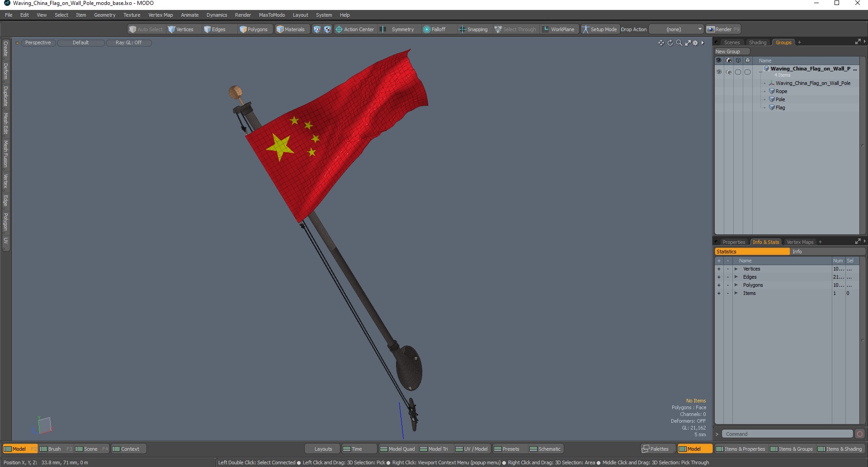
Task: Open the Layouts button
Action: tap(323, 449)
